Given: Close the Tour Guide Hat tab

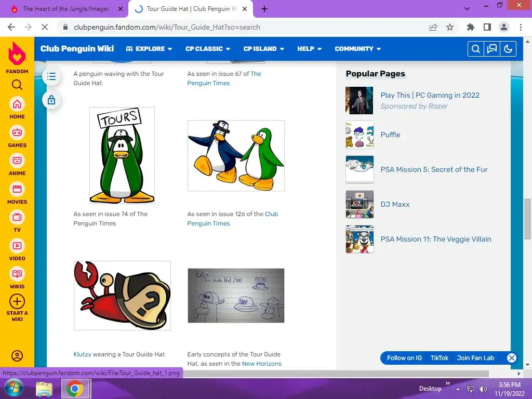Looking at the screenshot, I should 245,9.
